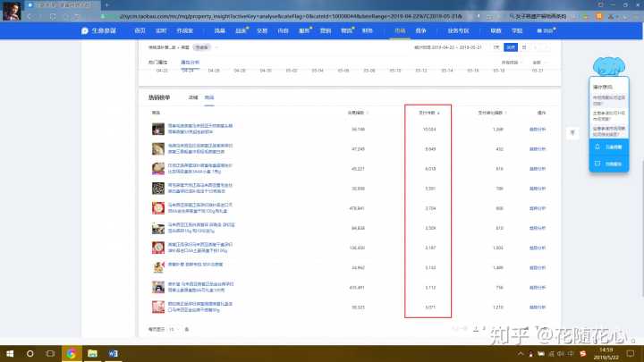Open File Explorer from taskbar
Viewport: 644px width, 362px height.
click(x=92, y=354)
